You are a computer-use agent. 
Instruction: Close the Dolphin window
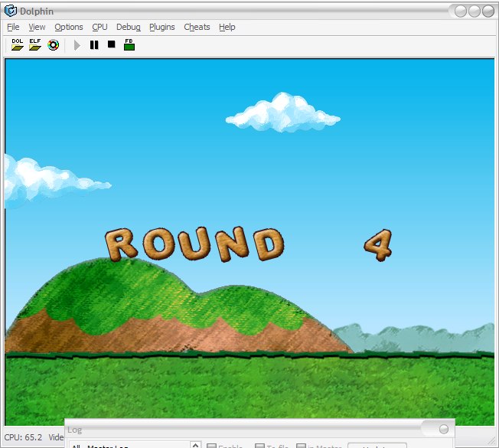(x=488, y=11)
